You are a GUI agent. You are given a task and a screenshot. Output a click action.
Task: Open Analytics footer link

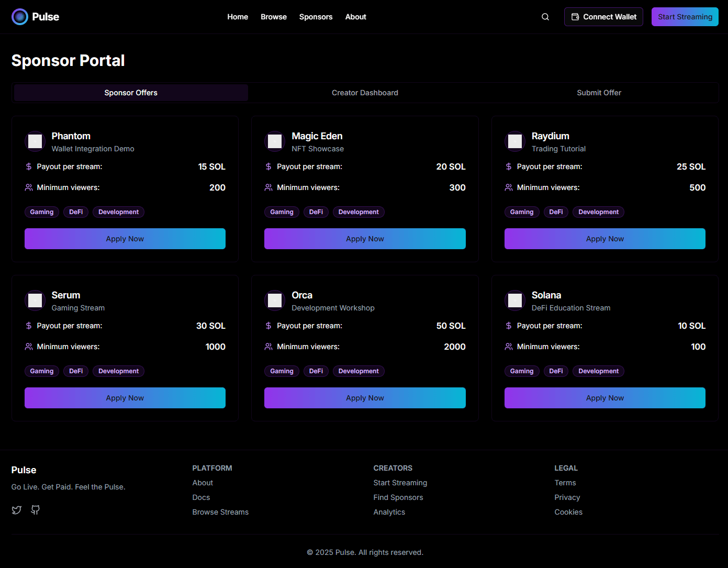(x=389, y=512)
